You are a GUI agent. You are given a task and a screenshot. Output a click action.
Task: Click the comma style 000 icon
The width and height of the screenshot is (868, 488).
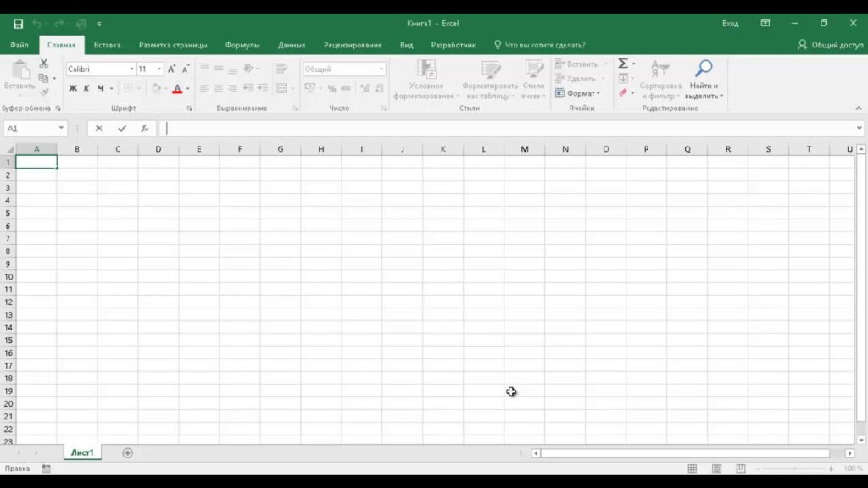(x=346, y=88)
